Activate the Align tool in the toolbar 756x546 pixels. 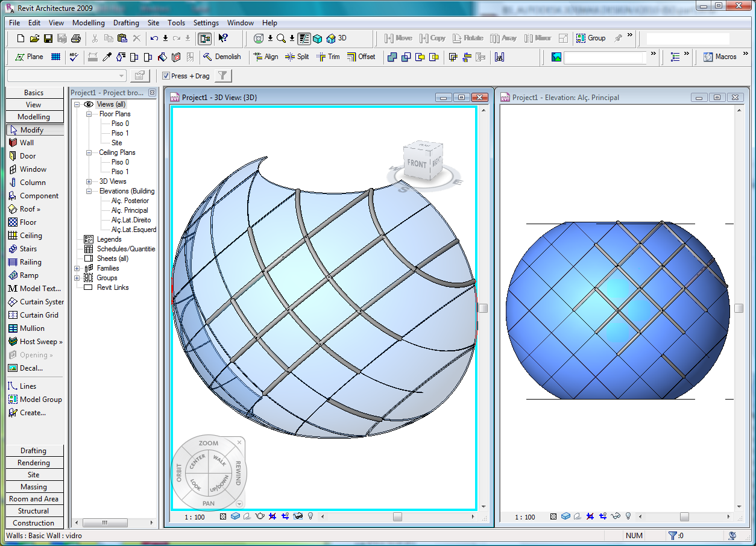click(x=266, y=57)
